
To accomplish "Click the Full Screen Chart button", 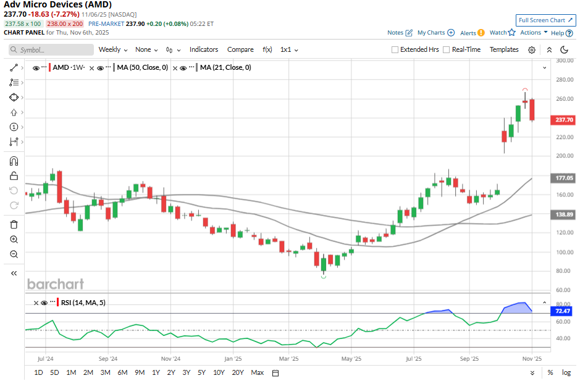I will (x=545, y=20).
